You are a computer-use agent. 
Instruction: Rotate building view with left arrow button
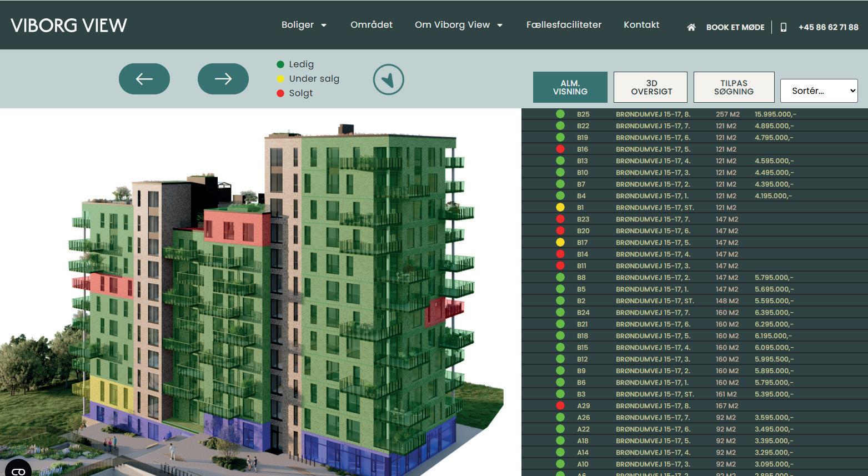click(144, 79)
